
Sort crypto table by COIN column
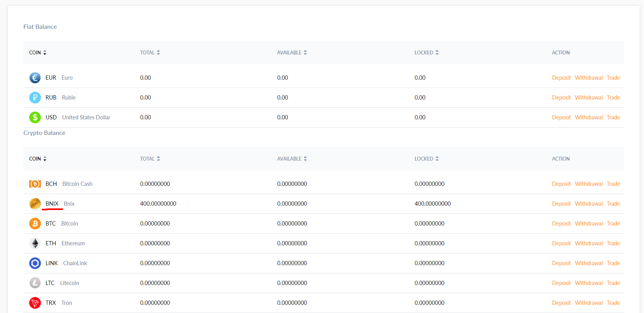tap(38, 159)
